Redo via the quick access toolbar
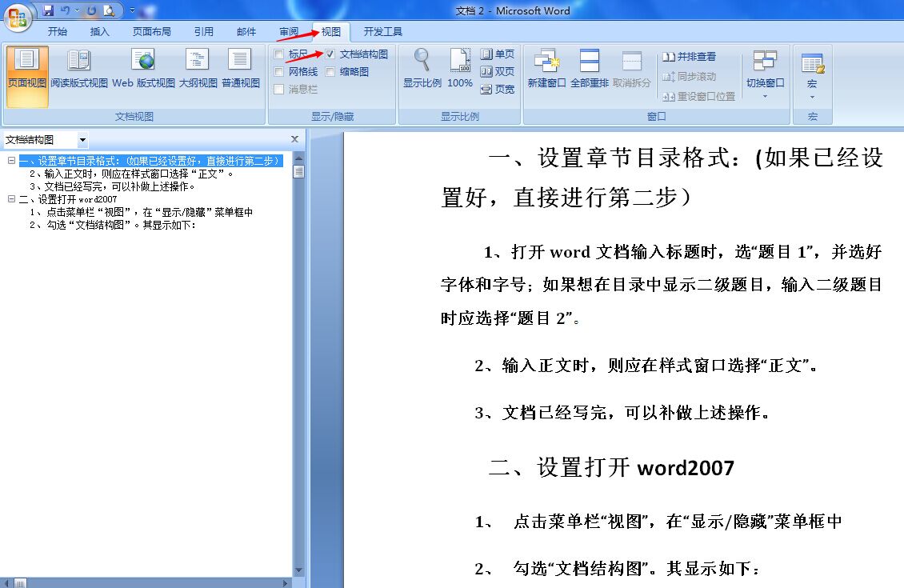 tap(92, 10)
